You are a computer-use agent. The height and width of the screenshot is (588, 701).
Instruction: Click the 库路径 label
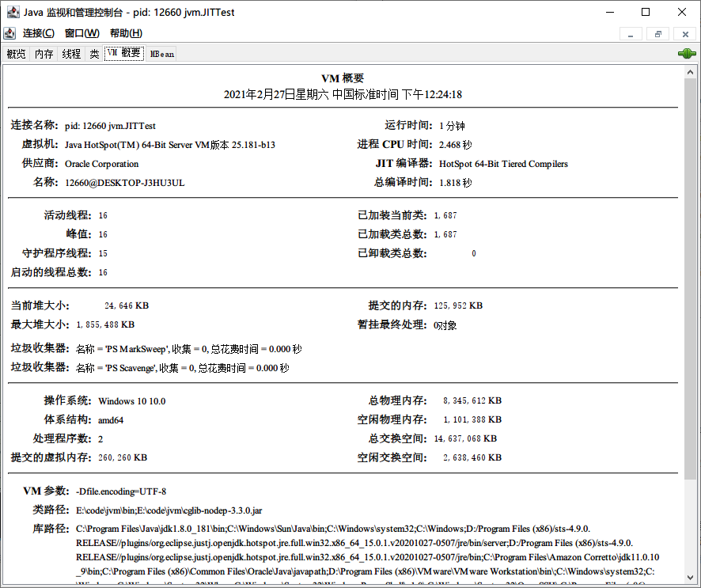51,529
